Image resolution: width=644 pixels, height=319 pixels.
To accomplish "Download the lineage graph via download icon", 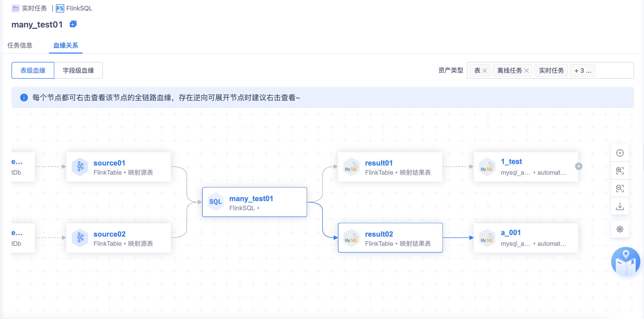I will click(620, 206).
